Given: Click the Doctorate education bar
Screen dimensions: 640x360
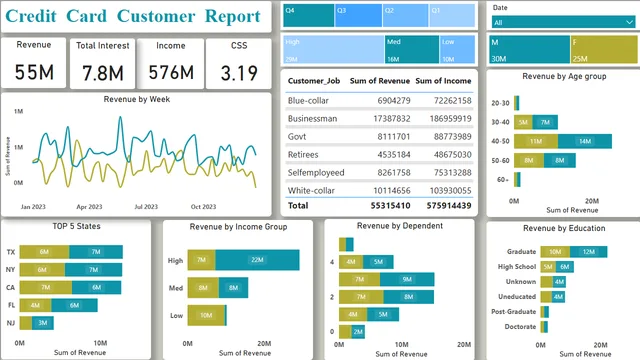Looking at the screenshot, I should pyautogui.click(x=544, y=327).
